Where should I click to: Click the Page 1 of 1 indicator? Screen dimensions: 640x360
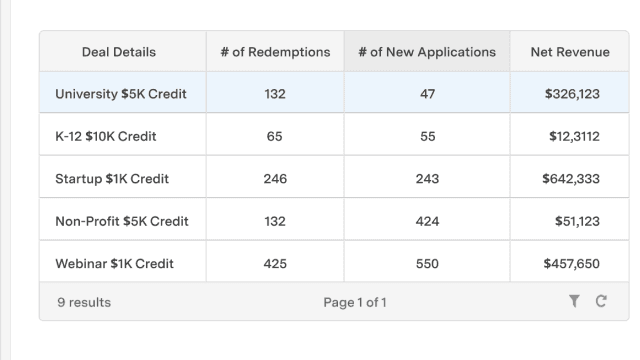(x=355, y=302)
